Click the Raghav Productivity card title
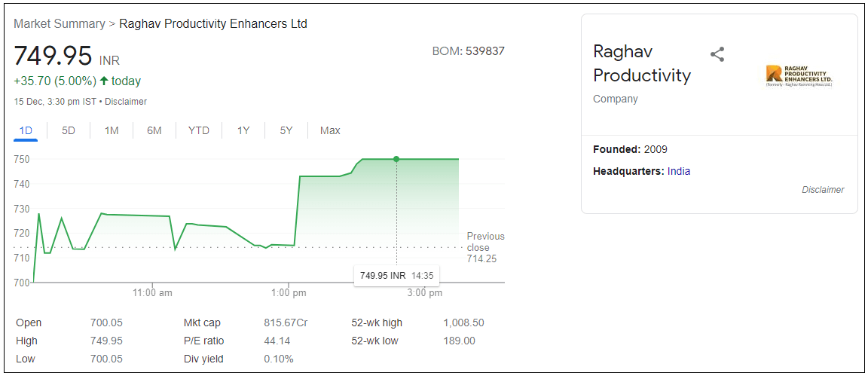868x376 pixels. [x=642, y=63]
